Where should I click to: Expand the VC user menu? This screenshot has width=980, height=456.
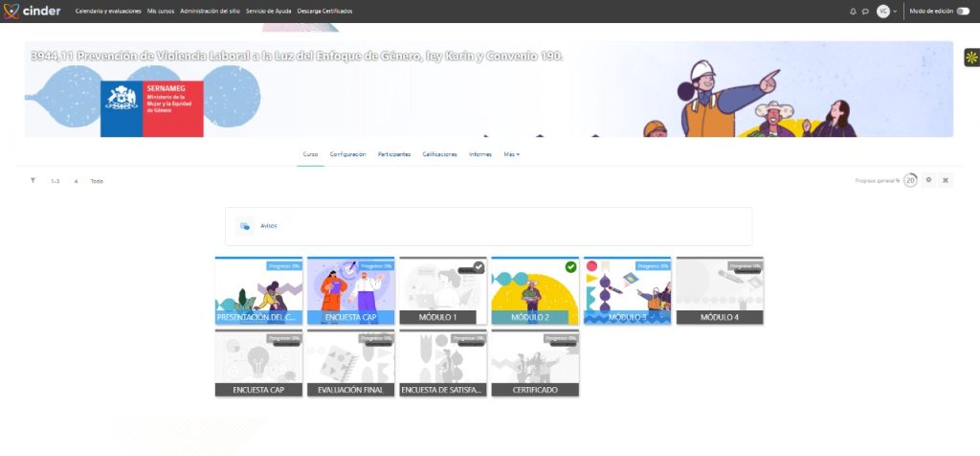coord(887,11)
